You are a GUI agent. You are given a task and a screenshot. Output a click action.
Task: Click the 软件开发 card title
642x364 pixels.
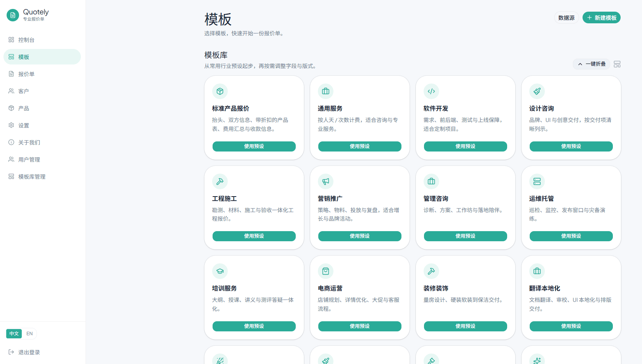tap(436, 108)
